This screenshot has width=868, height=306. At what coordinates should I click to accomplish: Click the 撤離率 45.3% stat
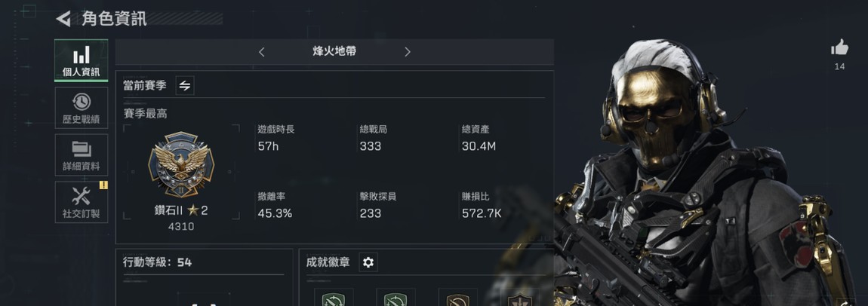point(275,205)
